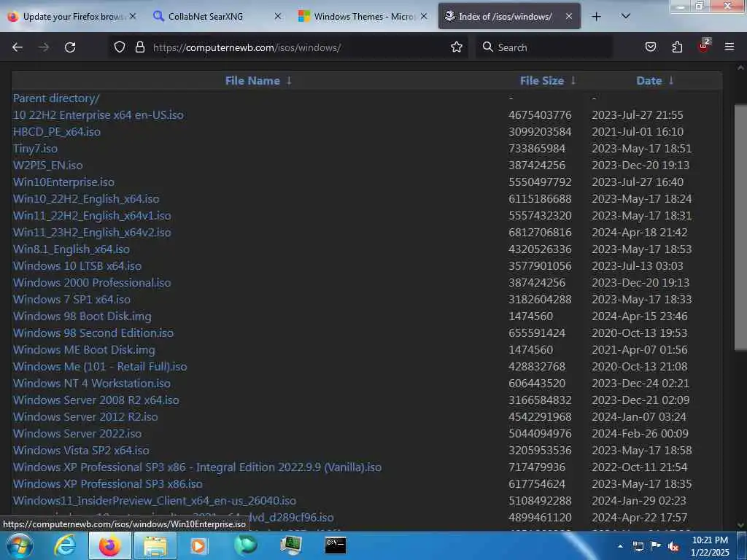Click Windows Me (101 - Retail Full).iso
Image resolution: width=747 pixels, height=560 pixels.
(100, 366)
